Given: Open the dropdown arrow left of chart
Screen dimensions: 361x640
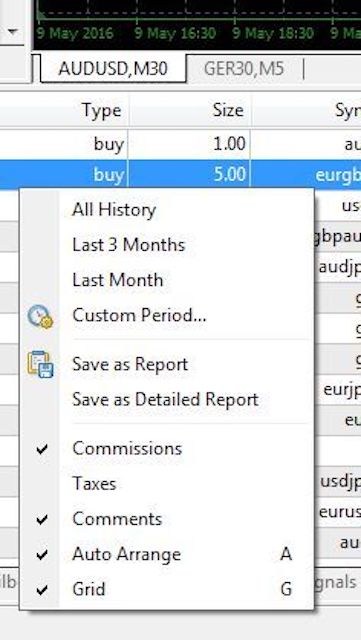Looking at the screenshot, I should (13, 31).
